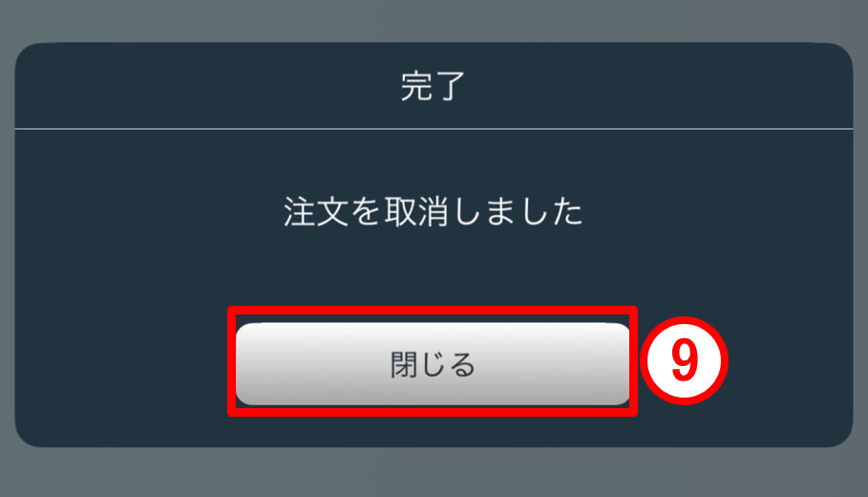Image resolution: width=868 pixels, height=497 pixels.
Task: Click the dark panel between message and button
Action: click(x=434, y=267)
